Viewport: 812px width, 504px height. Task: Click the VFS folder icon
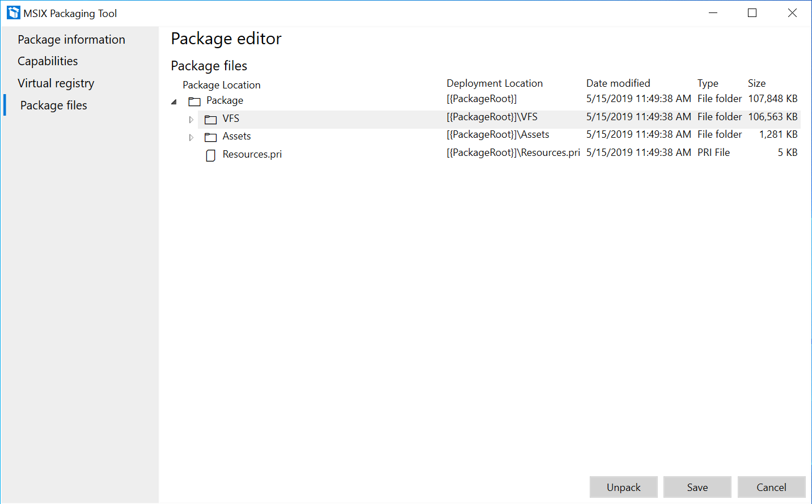click(x=210, y=120)
